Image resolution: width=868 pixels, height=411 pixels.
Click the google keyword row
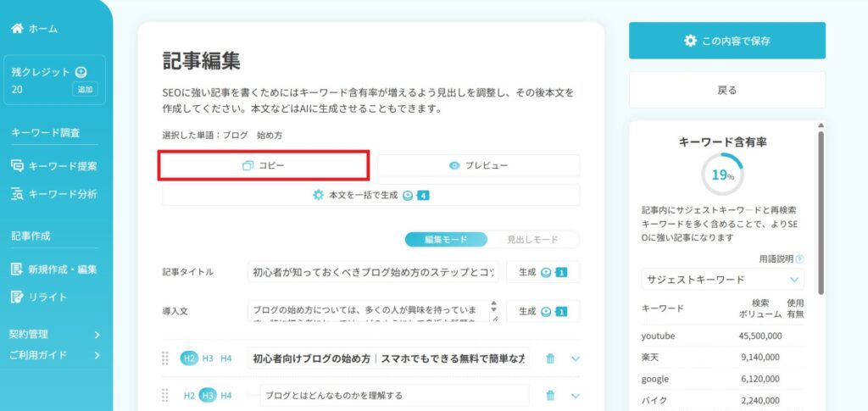[x=722, y=379]
